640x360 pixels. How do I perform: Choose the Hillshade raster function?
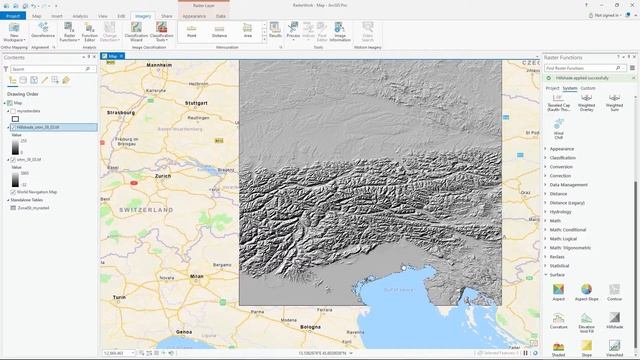tap(614, 320)
